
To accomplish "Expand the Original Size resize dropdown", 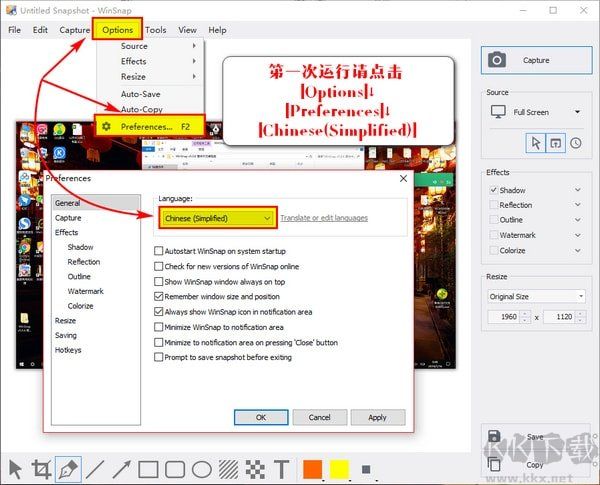I will (536, 296).
